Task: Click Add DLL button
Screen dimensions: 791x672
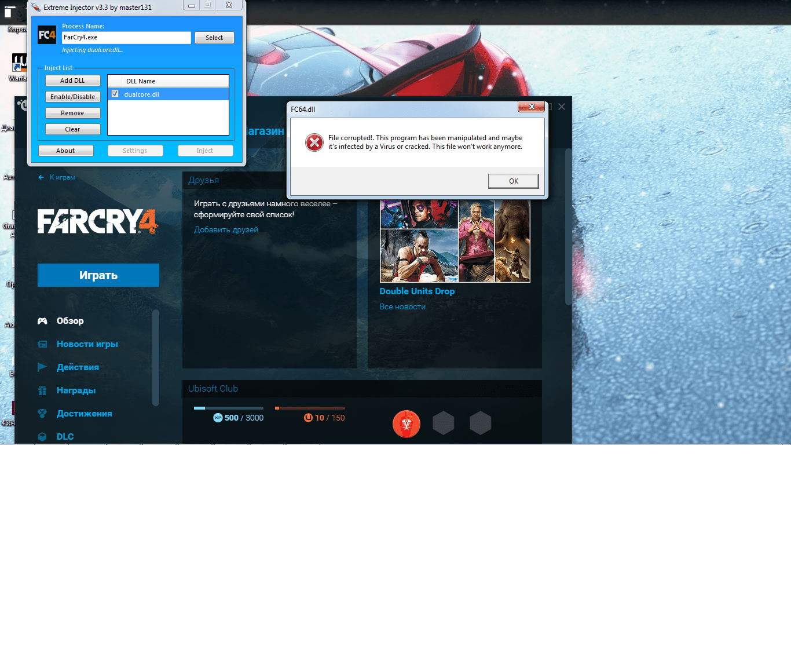Action: coord(72,81)
